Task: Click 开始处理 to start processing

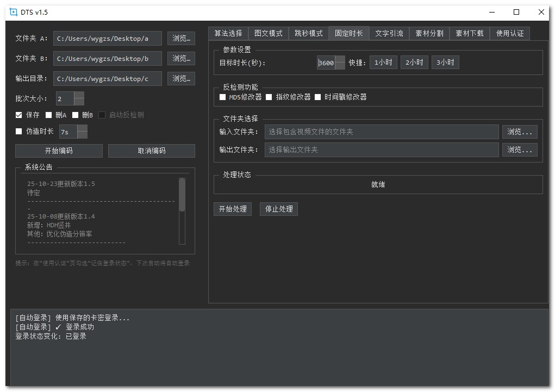Action: (232, 209)
